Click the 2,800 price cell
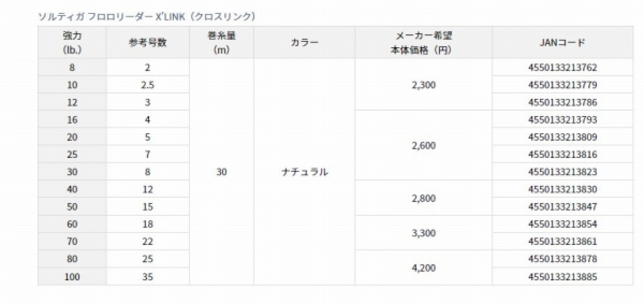 click(424, 198)
